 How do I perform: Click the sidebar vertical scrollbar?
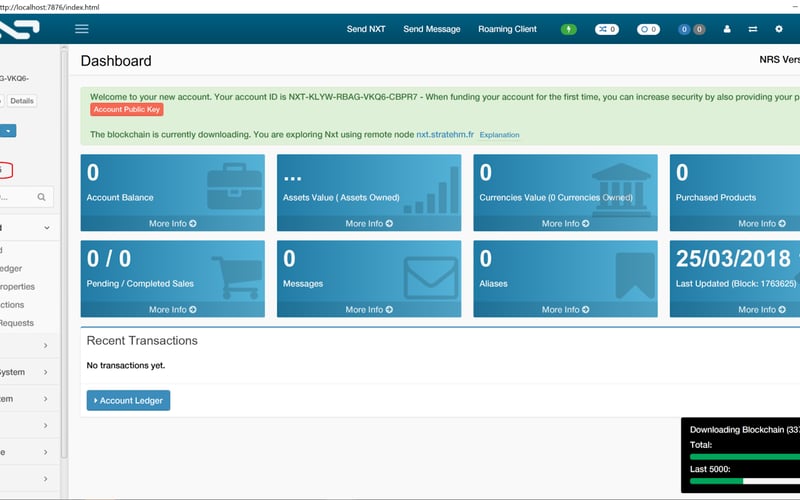[64, 253]
